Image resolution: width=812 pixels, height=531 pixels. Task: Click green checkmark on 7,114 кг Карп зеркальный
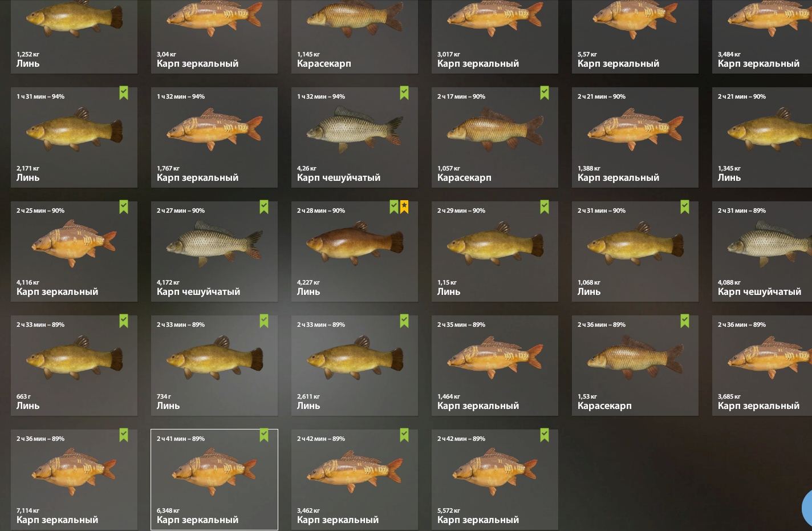124,435
